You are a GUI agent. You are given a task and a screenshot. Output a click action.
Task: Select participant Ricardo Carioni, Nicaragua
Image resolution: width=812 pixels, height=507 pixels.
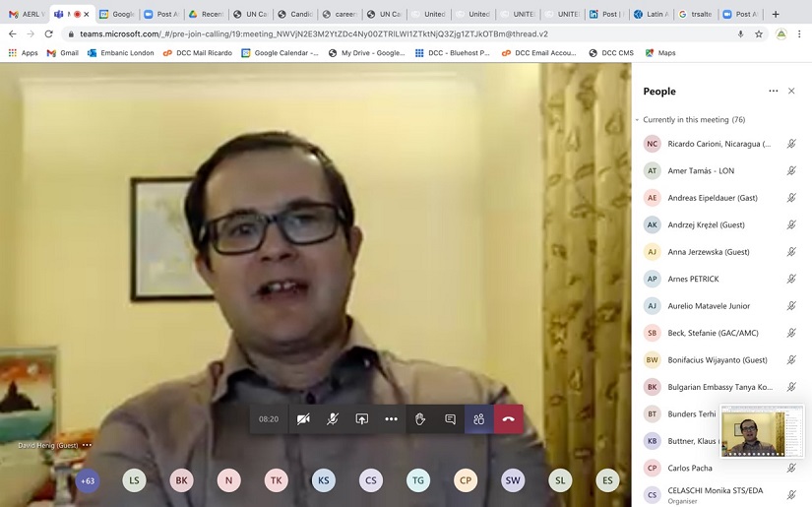pos(719,144)
